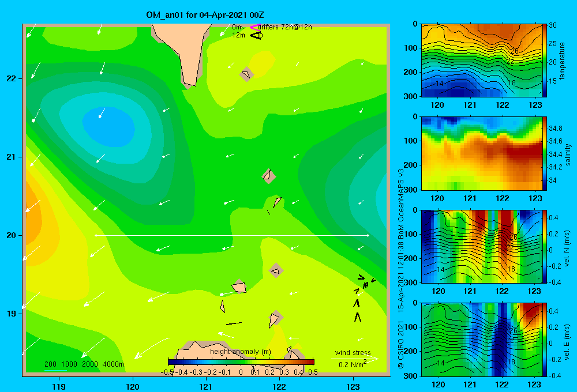Screen dimensions: 577x392
Task: Click the '0.5' tick of the height anomaly colorbar
Action: tap(313, 372)
